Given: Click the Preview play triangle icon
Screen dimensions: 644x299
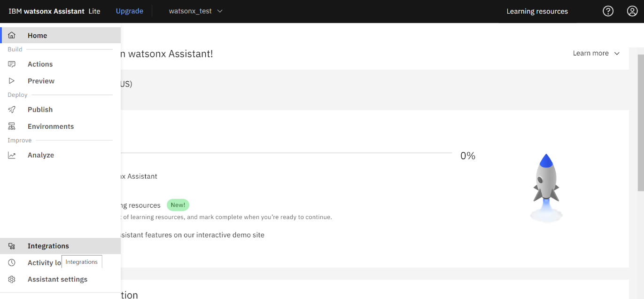Looking at the screenshot, I should pyautogui.click(x=12, y=81).
